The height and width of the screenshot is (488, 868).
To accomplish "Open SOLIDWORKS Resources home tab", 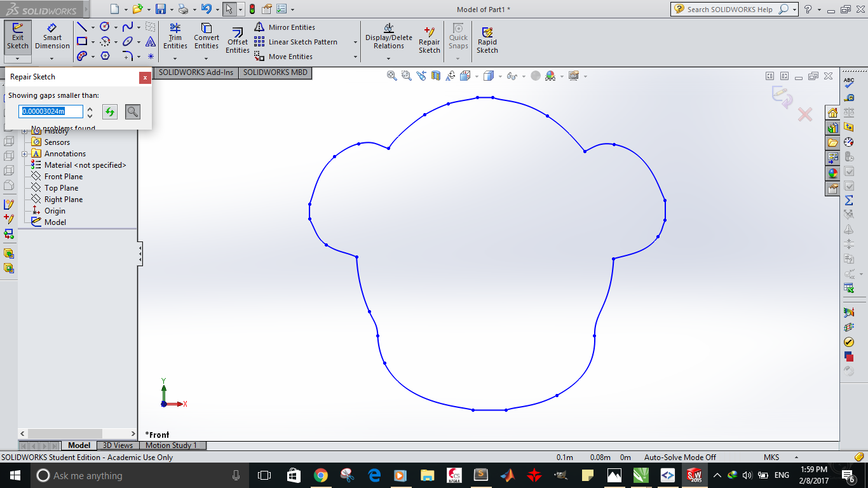I will pos(832,112).
